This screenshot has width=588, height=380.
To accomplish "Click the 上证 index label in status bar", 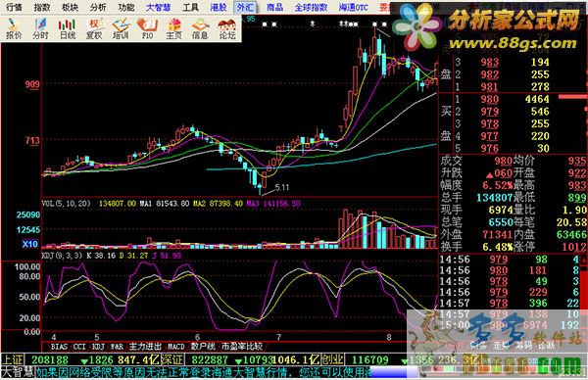I will point(13,359).
